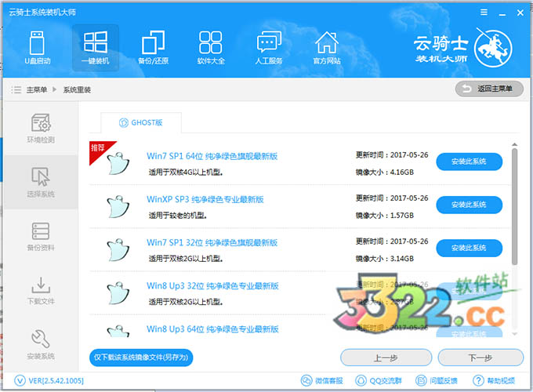The height and width of the screenshot is (392, 533).
Task: Click the 主菜单 breadcrumb
Action: [37, 89]
